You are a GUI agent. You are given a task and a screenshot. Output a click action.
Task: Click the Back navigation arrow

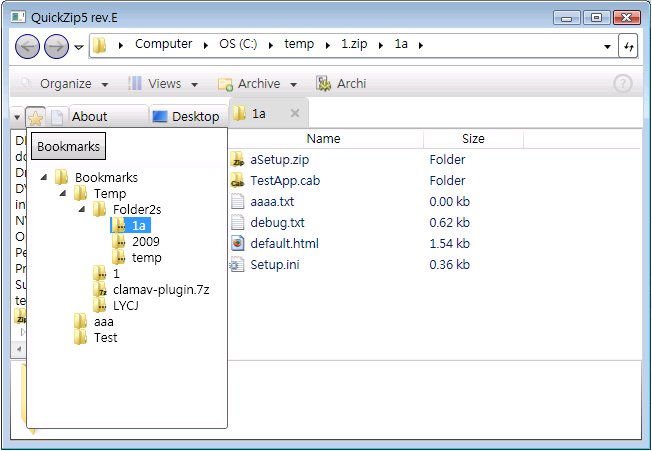click(x=29, y=46)
